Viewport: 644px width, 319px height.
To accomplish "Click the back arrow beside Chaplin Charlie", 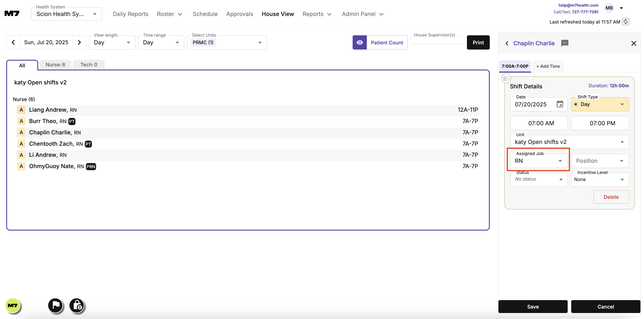I will pos(507,43).
